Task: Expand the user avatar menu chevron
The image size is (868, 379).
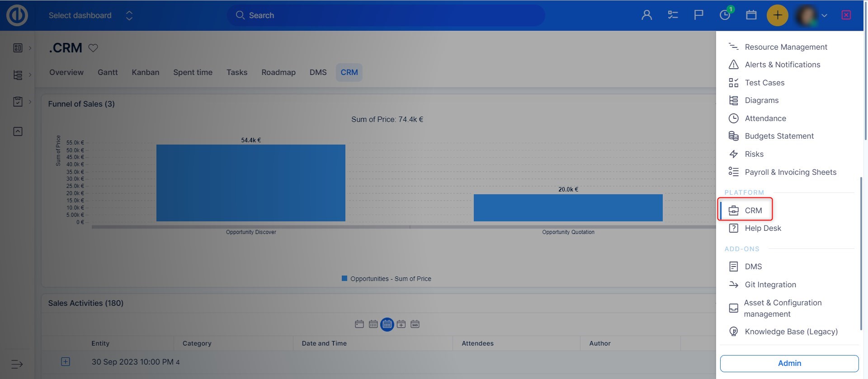Action: click(824, 15)
